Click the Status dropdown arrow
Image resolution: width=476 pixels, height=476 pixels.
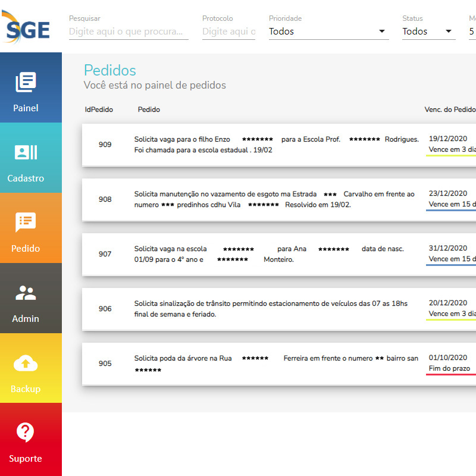click(449, 32)
